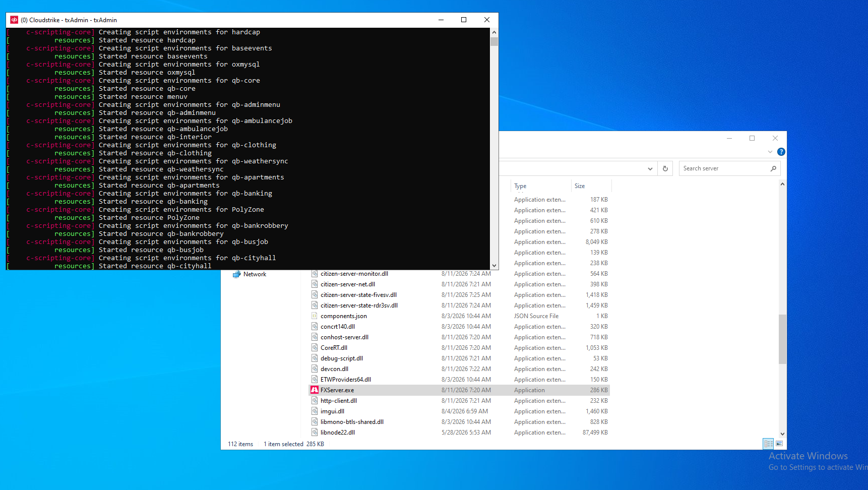
Task: Click the '8/4/2026 6:59 AM' date cell
Action: 465,411
